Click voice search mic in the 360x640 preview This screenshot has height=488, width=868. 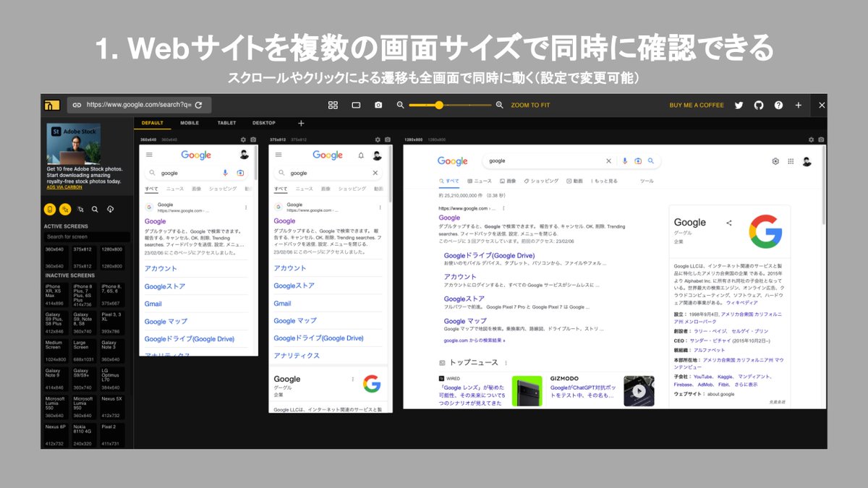coord(225,173)
